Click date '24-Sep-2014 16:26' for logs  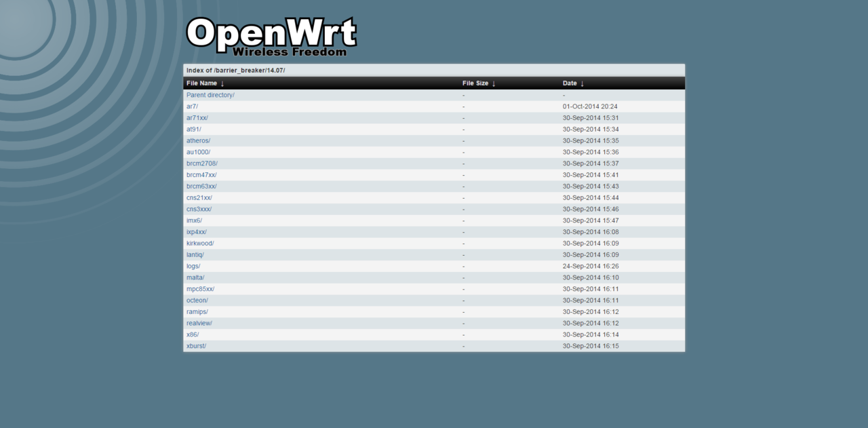pyautogui.click(x=591, y=267)
